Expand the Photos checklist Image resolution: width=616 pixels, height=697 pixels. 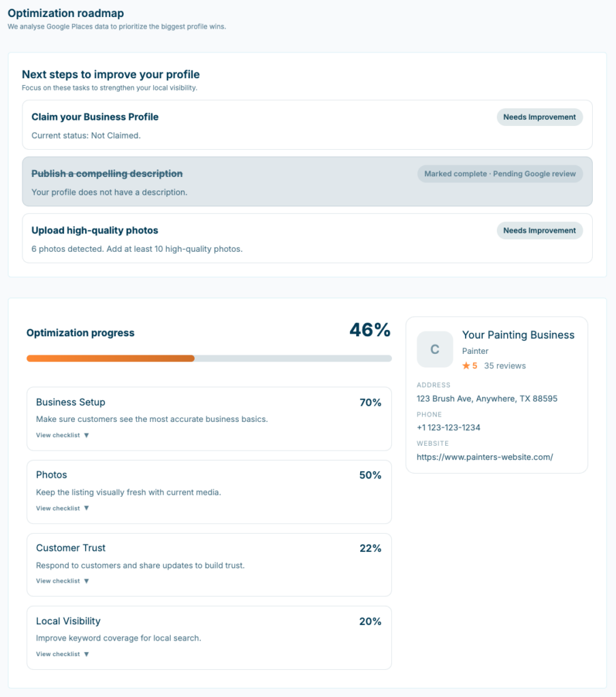(x=63, y=508)
